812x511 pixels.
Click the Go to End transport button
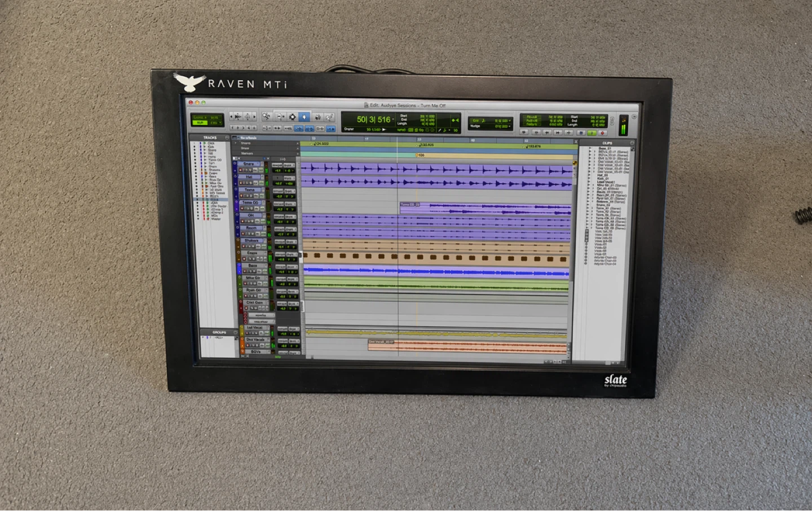click(x=569, y=132)
